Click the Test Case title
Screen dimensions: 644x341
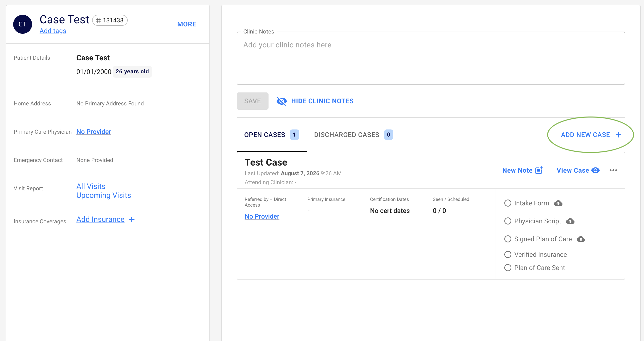266,162
